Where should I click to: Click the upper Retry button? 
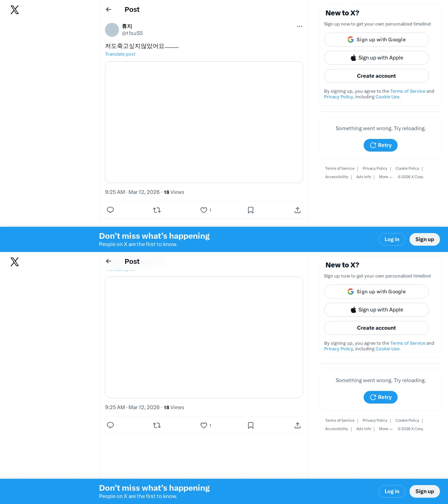(380, 145)
